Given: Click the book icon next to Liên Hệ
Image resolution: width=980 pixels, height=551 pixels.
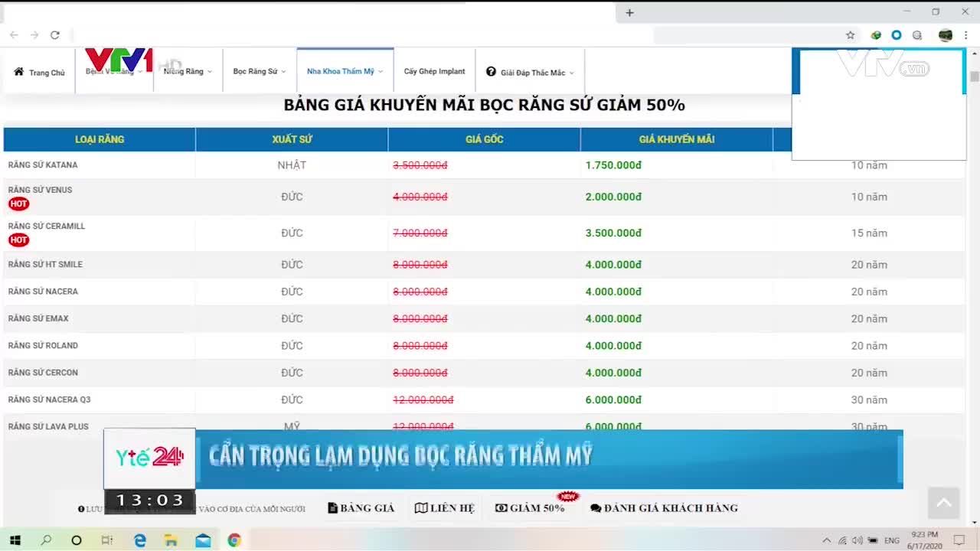Looking at the screenshot, I should pos(420,507).
